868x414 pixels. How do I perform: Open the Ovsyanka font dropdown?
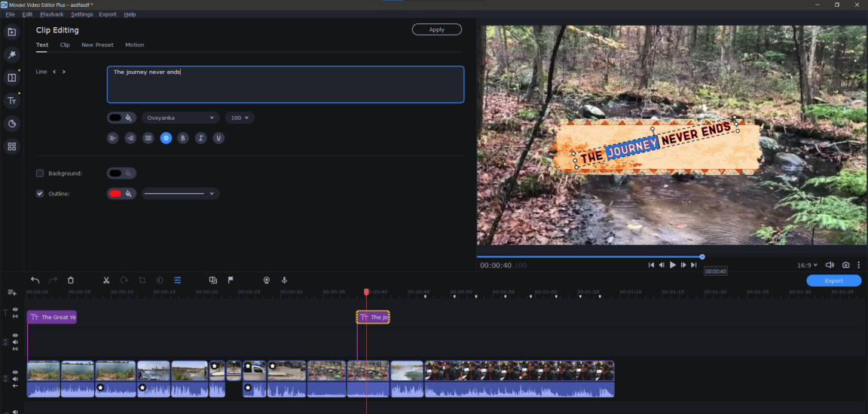coord(180,118)
